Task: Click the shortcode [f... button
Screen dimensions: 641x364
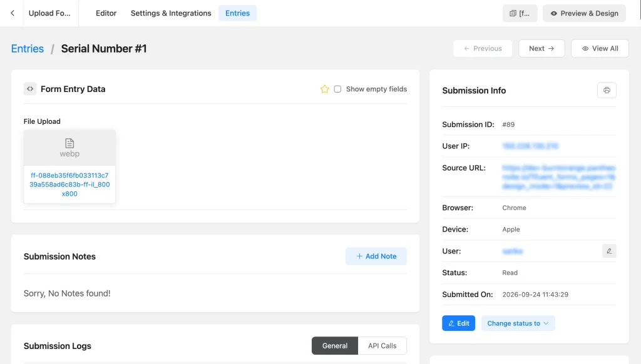Action: [x=520, y=13]
